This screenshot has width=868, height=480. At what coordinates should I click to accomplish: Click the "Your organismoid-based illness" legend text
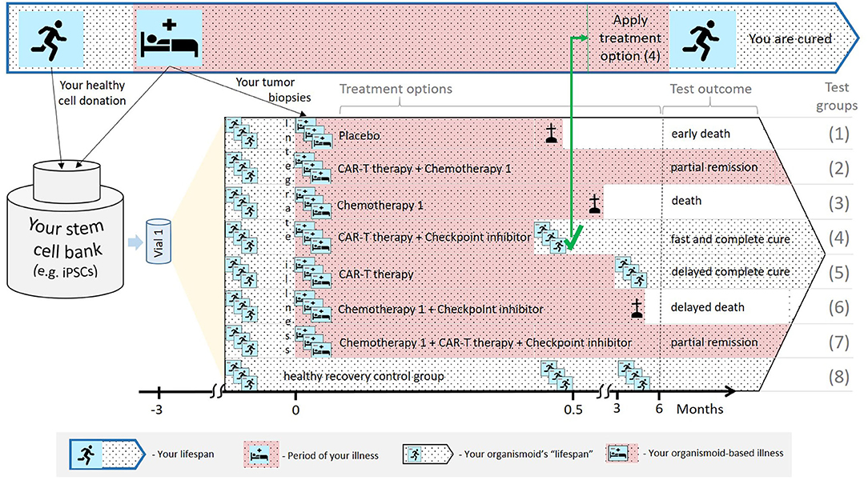click(716, 453)
